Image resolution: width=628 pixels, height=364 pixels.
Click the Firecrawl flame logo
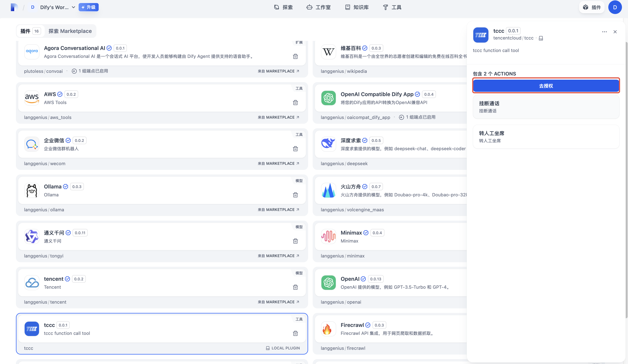(x=328, y=329)
